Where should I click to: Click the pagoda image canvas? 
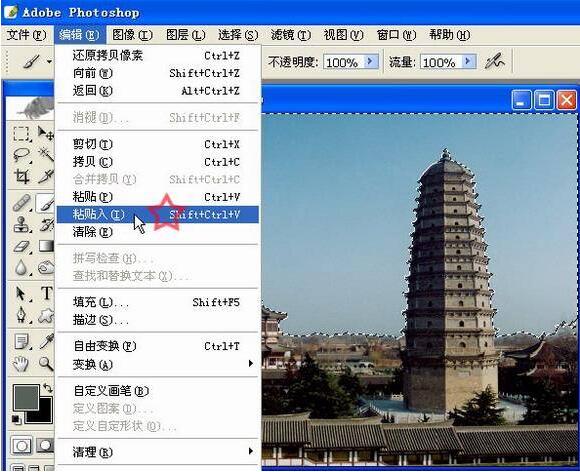tap(419, 290)
